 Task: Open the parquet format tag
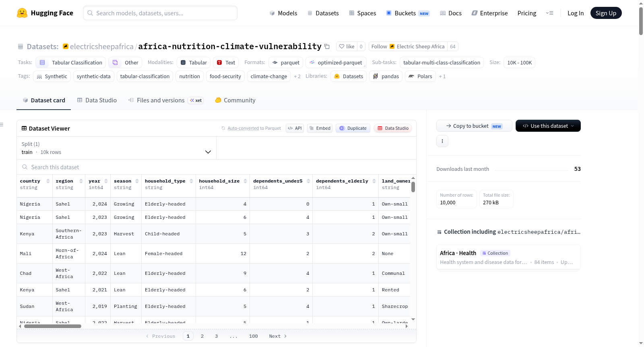point(286,62)
